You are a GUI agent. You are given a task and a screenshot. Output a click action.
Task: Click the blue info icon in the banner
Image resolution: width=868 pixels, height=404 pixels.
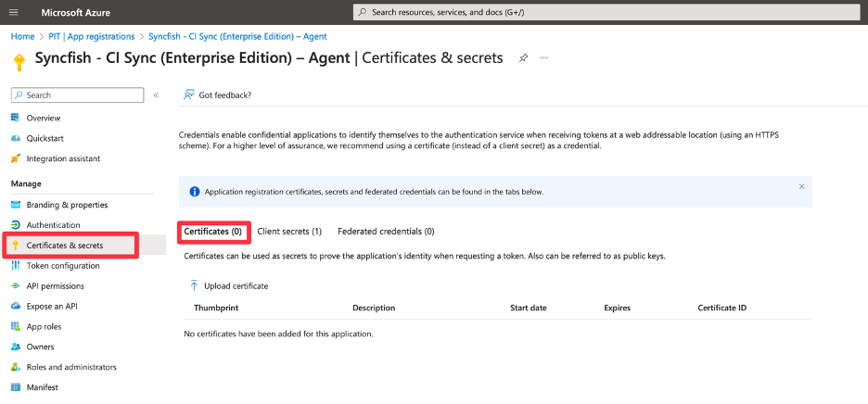click(195, 192)
